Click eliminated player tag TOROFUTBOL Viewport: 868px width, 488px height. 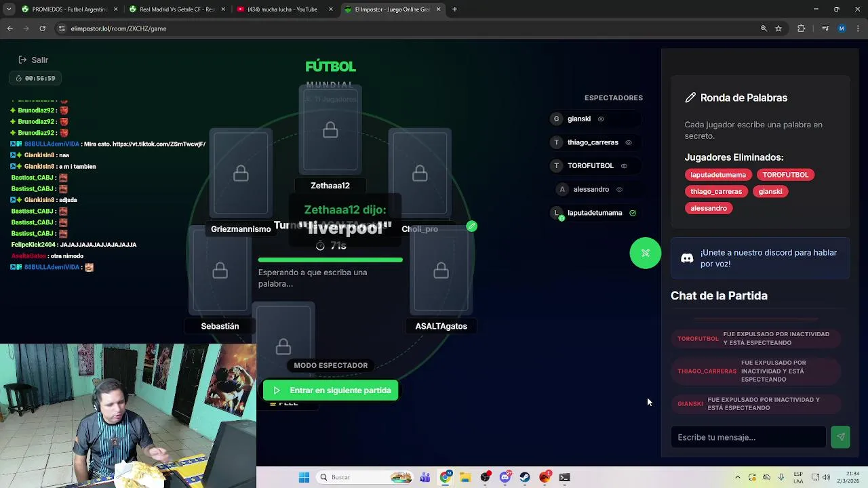coord(785,175)
